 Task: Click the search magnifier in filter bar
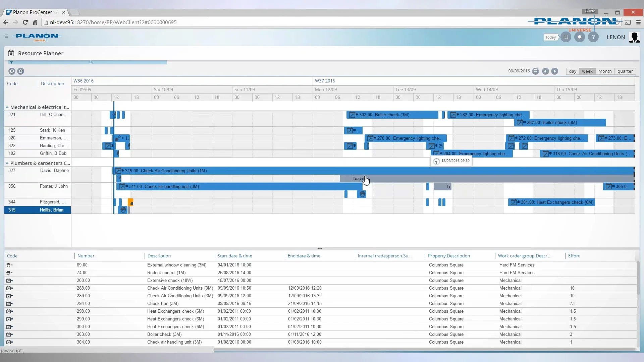click(91, 62)
